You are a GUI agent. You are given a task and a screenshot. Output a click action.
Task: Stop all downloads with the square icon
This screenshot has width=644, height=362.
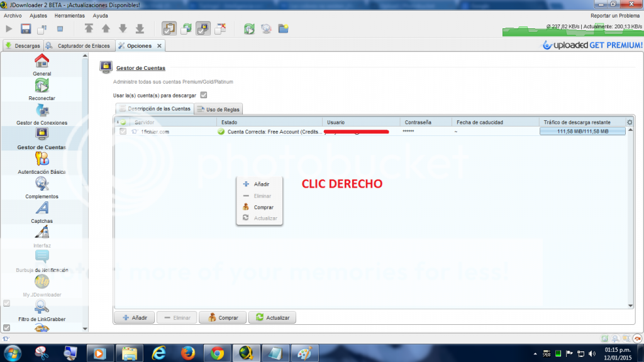coord(60,29)
